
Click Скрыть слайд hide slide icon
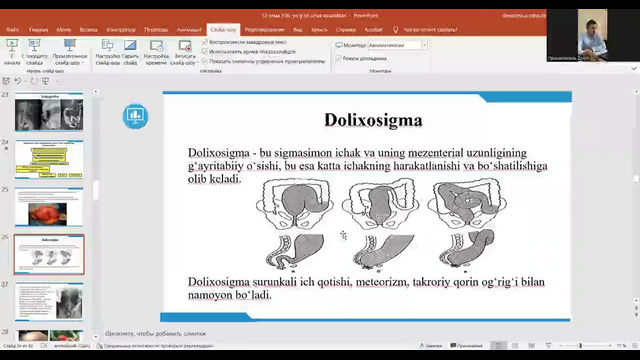click(130, 45)
